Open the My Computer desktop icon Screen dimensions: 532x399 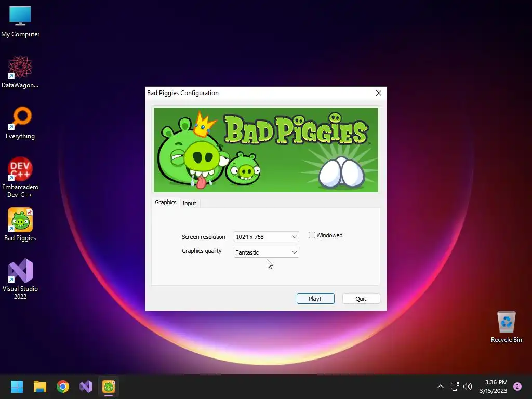(20, 22)
